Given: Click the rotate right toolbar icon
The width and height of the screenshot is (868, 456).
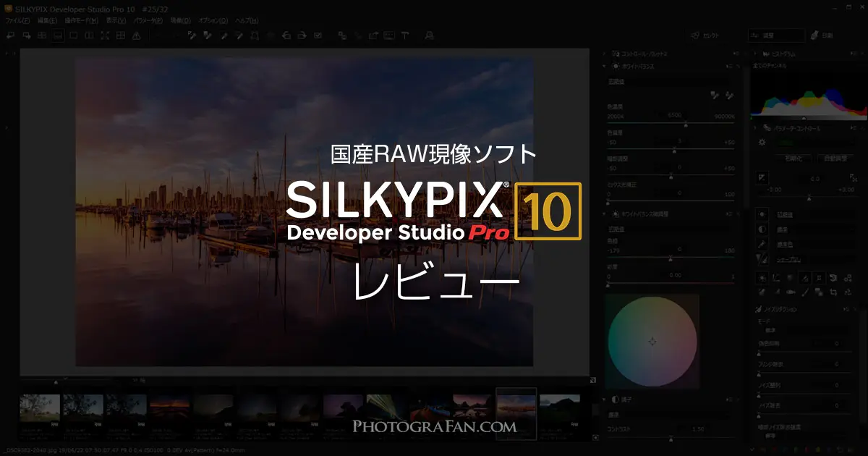Looking at the screenshot, I should (302, 35).
